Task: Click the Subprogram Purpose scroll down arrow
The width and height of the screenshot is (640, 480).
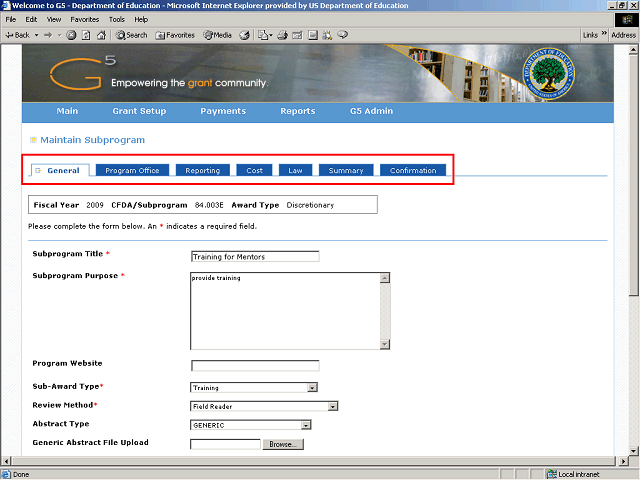Action: click(x=385, y=344)
